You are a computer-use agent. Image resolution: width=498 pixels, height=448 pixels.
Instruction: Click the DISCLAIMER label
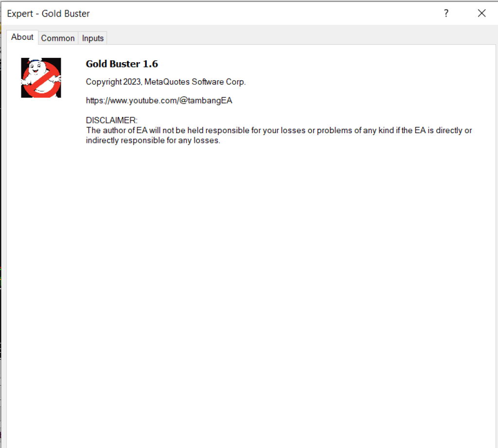[112, 120]
